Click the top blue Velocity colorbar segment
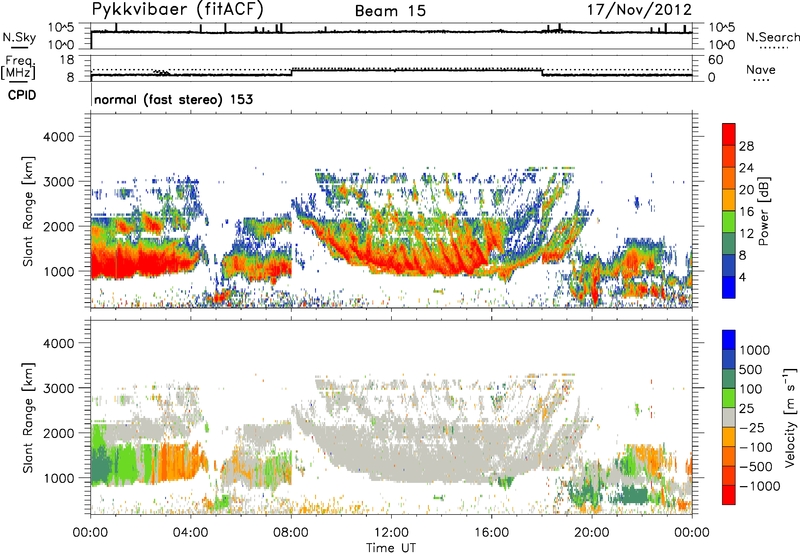The height and width of the screenshot is (554, 800). (729, 340)
